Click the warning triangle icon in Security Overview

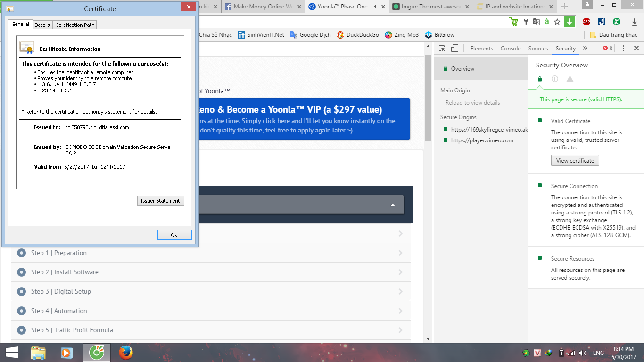click(x=570, y=79)
